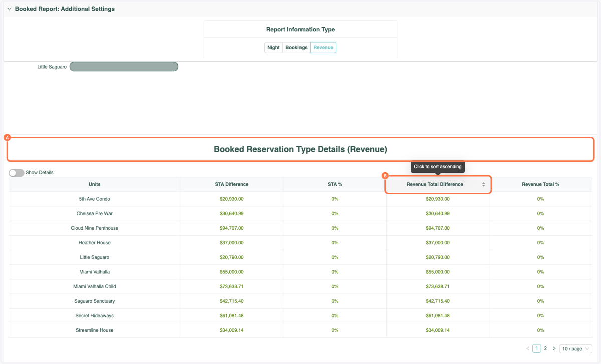Click Revenue Total % value for Streamline House
The width and height of the screenshot is (601, 364).
click(x=541, y=330)
